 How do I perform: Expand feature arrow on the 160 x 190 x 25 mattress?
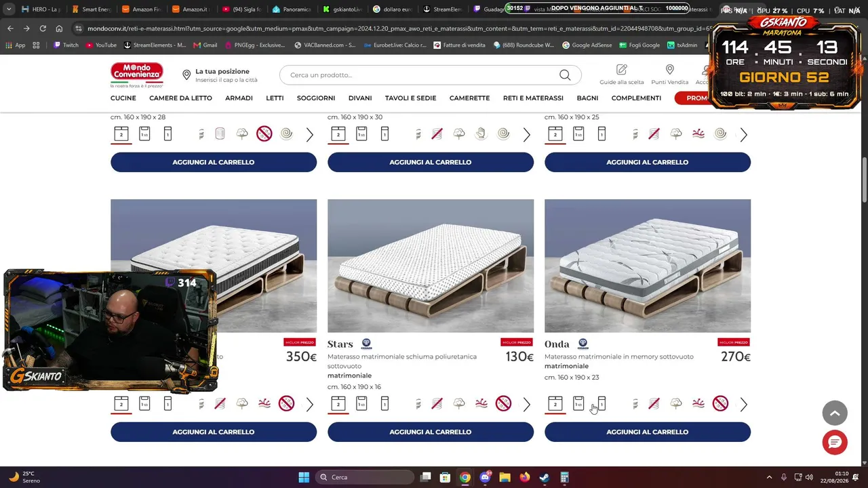click(744, 135)
